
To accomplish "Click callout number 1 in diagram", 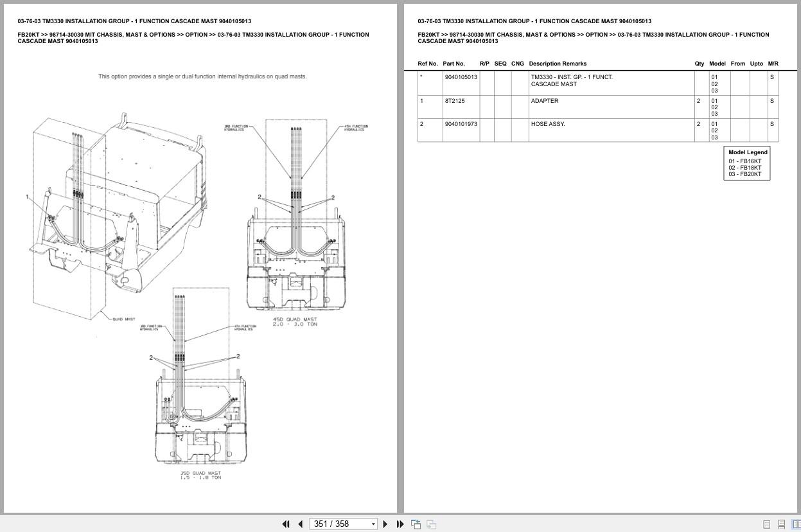I will tap(28, 196).
